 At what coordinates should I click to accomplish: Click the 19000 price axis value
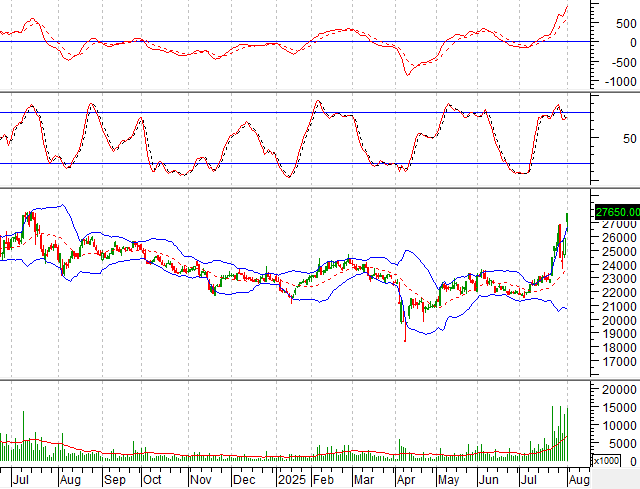pos(619,334)
